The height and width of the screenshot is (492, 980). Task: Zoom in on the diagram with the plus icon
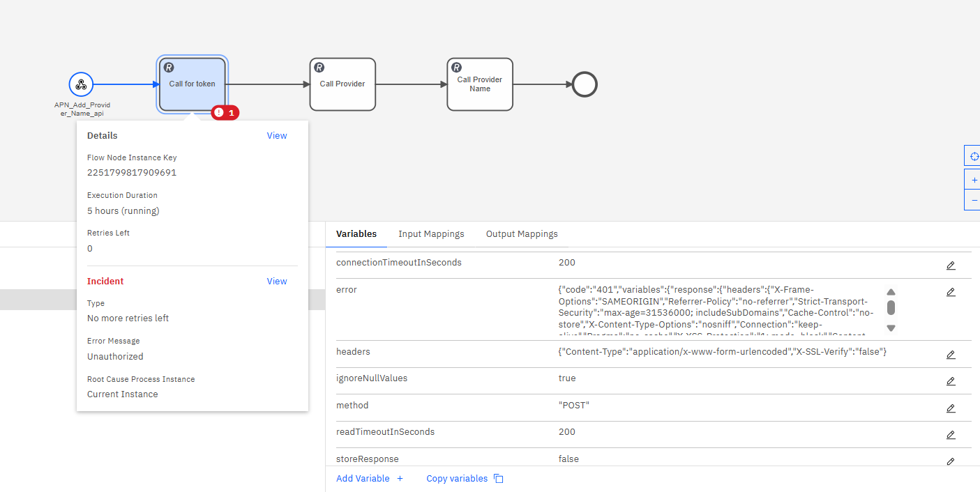(974, 179)
